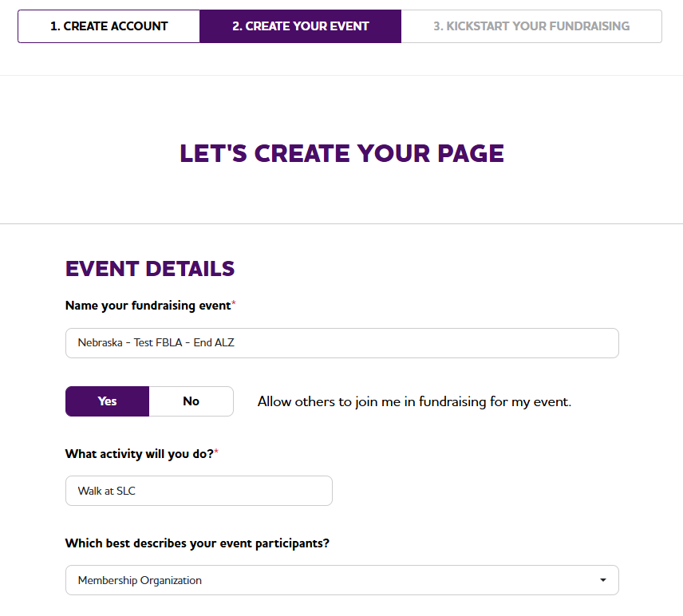Open '3. Kickstart Your Fundraising' step

pos(531,26)
